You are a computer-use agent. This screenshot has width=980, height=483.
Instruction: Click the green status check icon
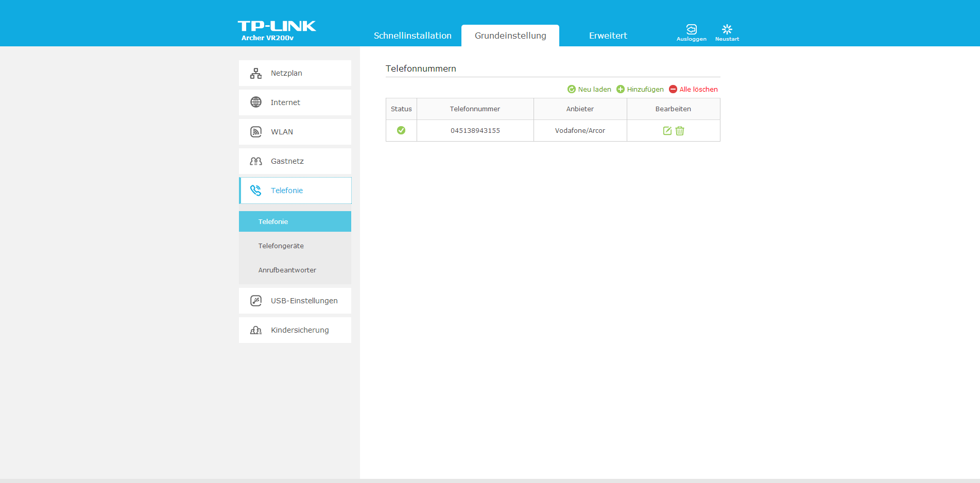401,130
